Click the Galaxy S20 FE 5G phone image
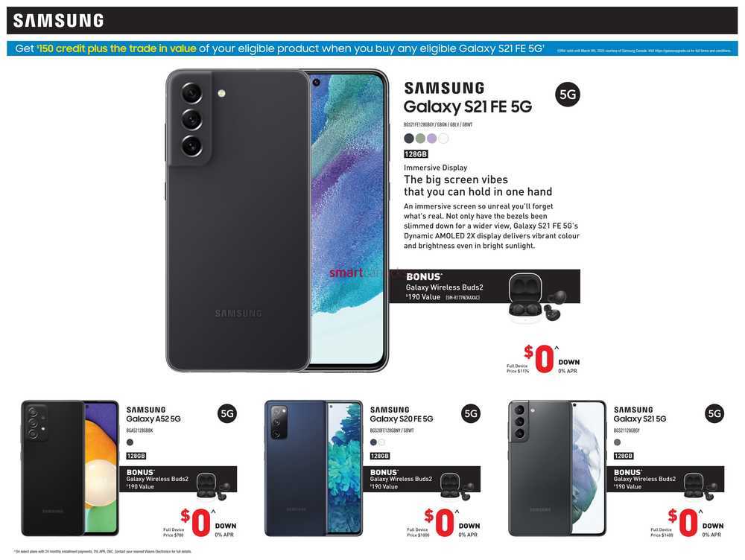This screenshot has width=745, height=560. tap(314, 468)
